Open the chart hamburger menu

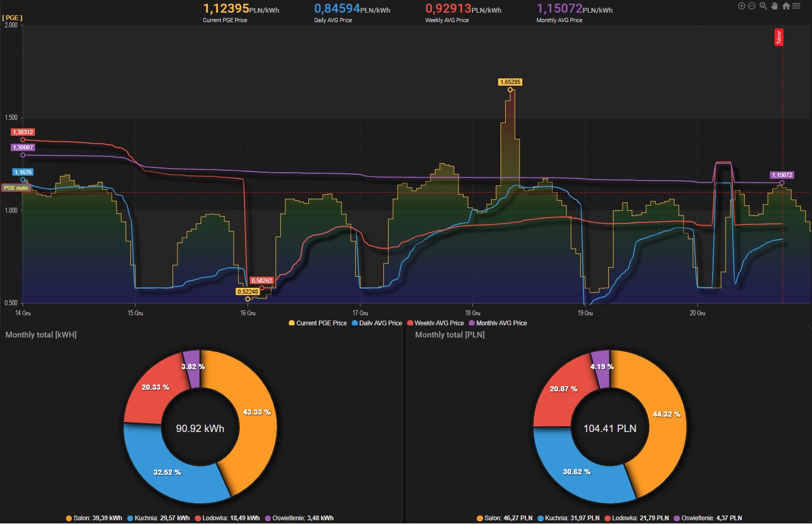coord(796,6)
